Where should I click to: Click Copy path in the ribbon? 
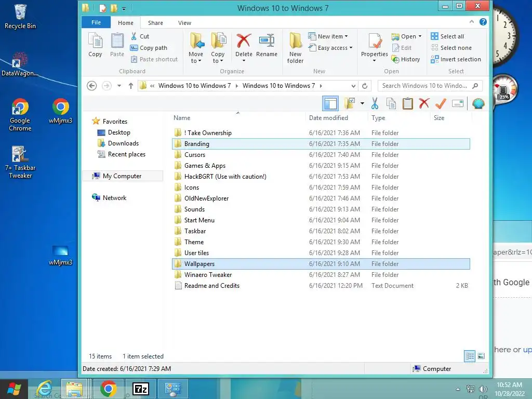tap(149, 48)
